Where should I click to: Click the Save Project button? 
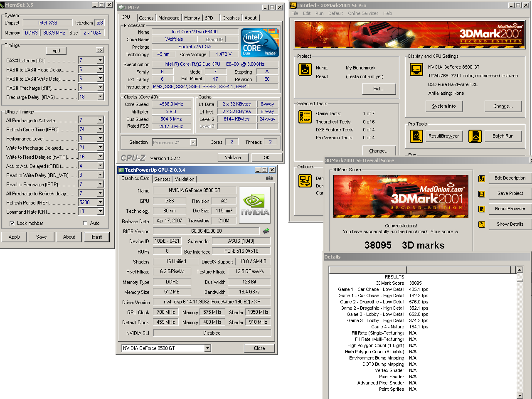510,193
